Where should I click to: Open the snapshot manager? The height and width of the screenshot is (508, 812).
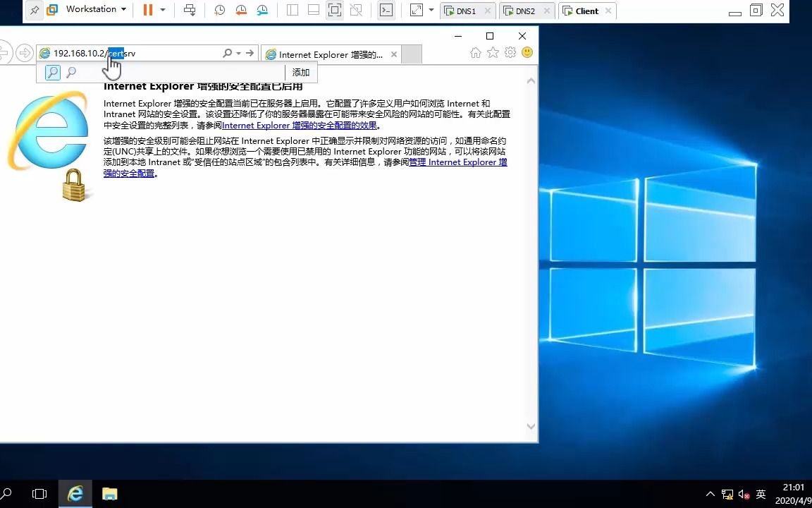point(262,11)
